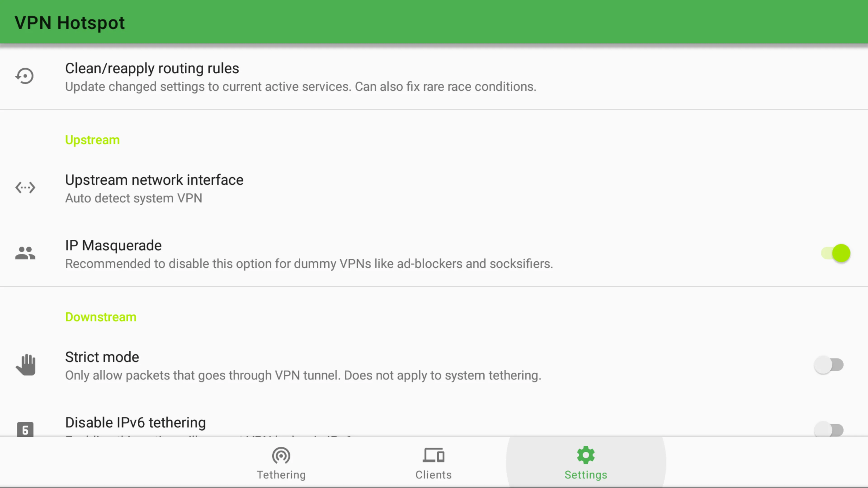
Task: Toggle the IP Masquerade switch on
Action: 835,253
